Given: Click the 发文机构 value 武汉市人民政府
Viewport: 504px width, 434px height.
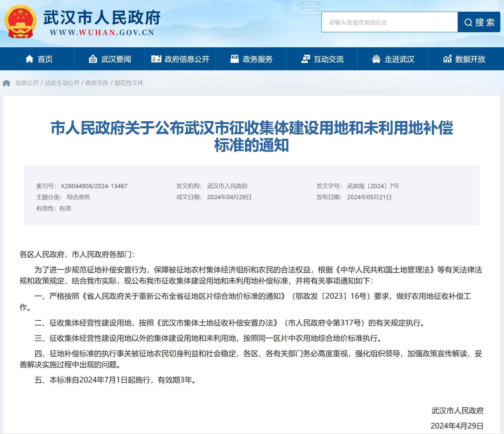Looking at the screenshot, I should point(227,186).
